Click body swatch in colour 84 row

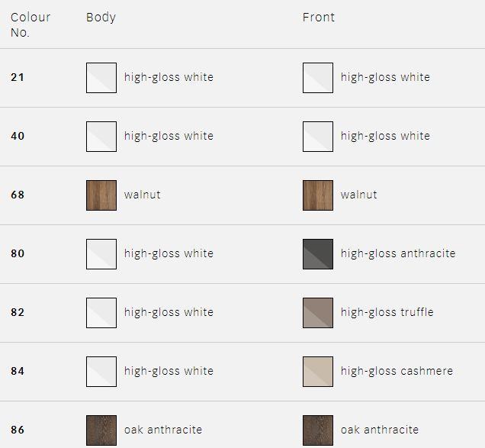coord(101,372)
